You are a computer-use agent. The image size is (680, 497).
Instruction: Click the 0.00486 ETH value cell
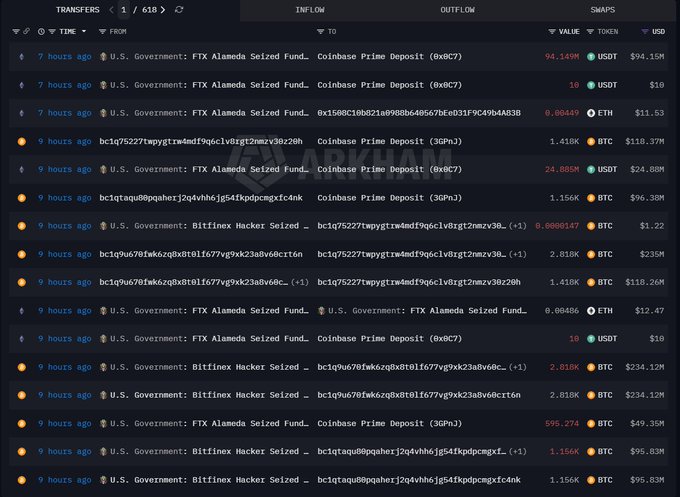562,311
